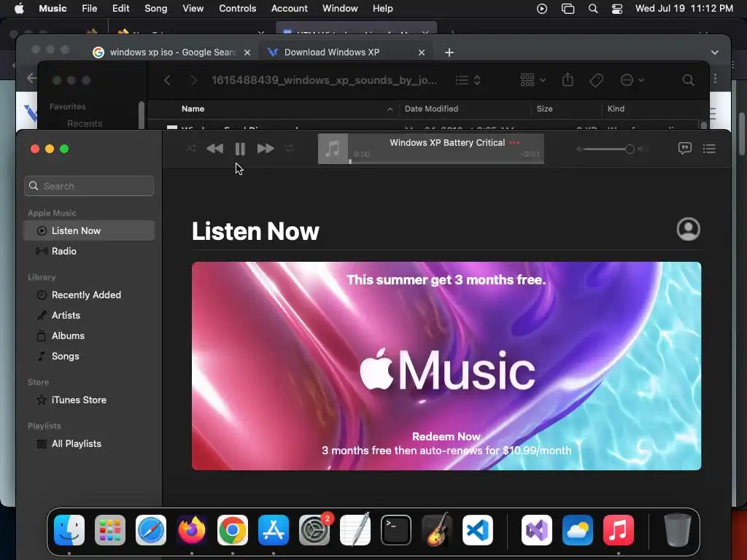Open Songs in Library
Image resolution: width=747 pixels, height=560 pixels.
(89, 356)
